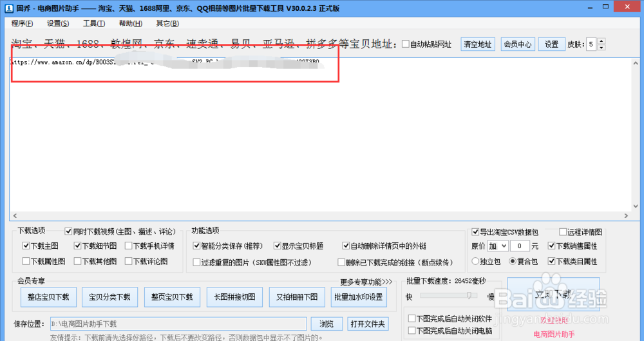Open 批量加水印设置
The image size is (644, 341).
pyautogui.click(x=359, y=297)
